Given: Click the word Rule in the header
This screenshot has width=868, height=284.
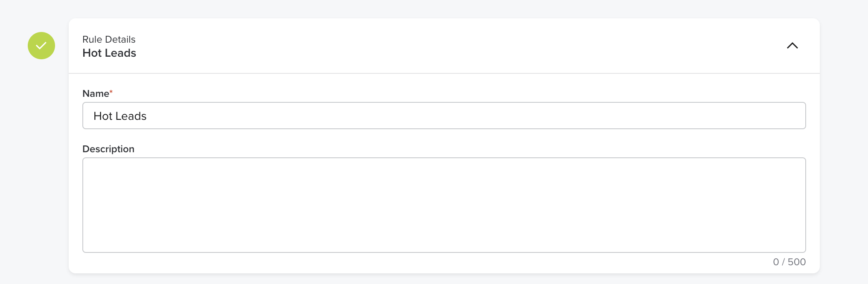Looking at the screenshot, I should 92,39.
